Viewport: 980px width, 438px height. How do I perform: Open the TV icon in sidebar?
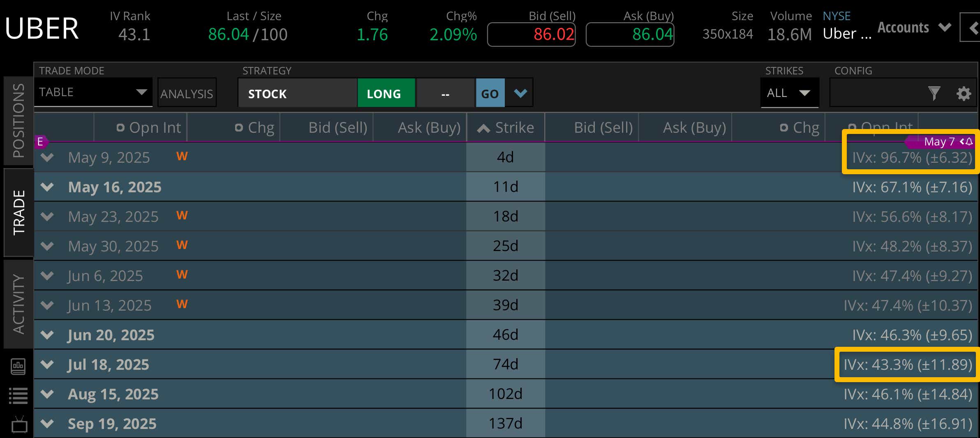(x=19, y=425)
